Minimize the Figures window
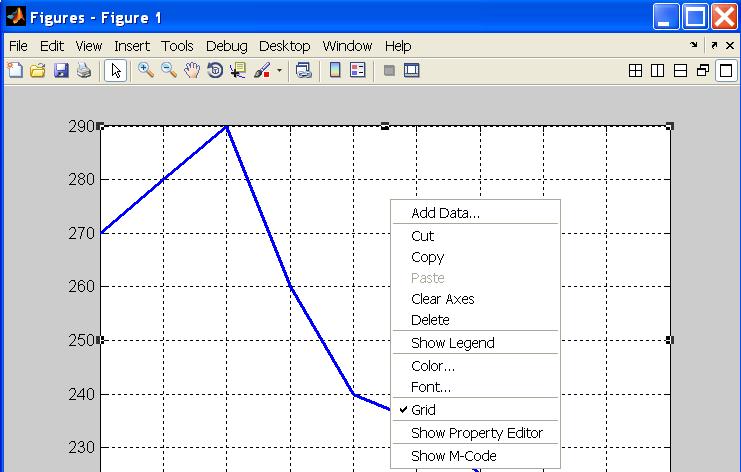Screen dimensions: 741x472 666,17
